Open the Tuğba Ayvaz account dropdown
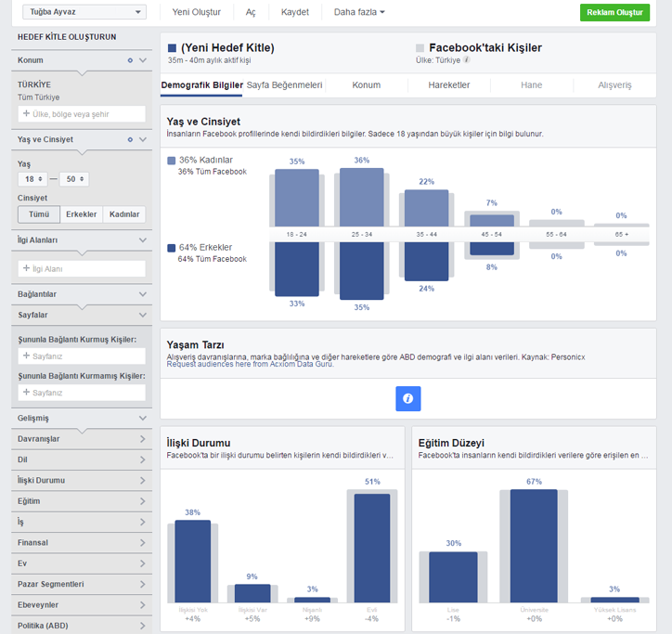 pyautogui.click(x=84, y=12)
